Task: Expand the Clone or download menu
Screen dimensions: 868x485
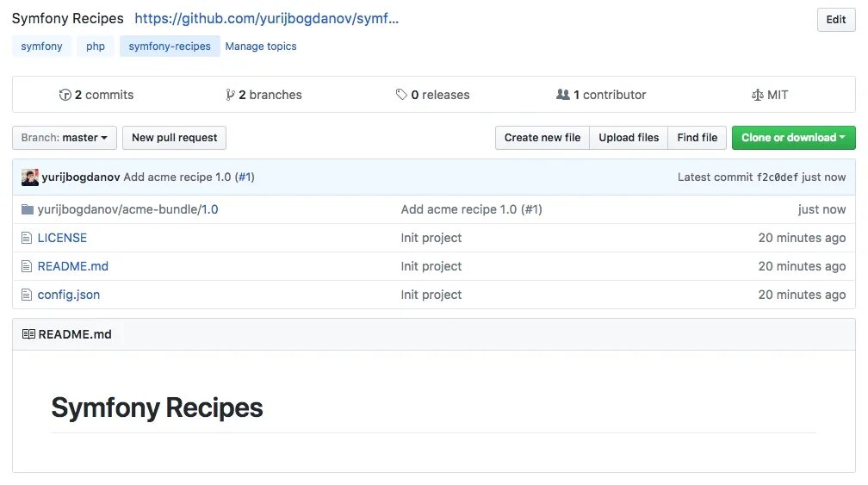Action: click(793, 138)
